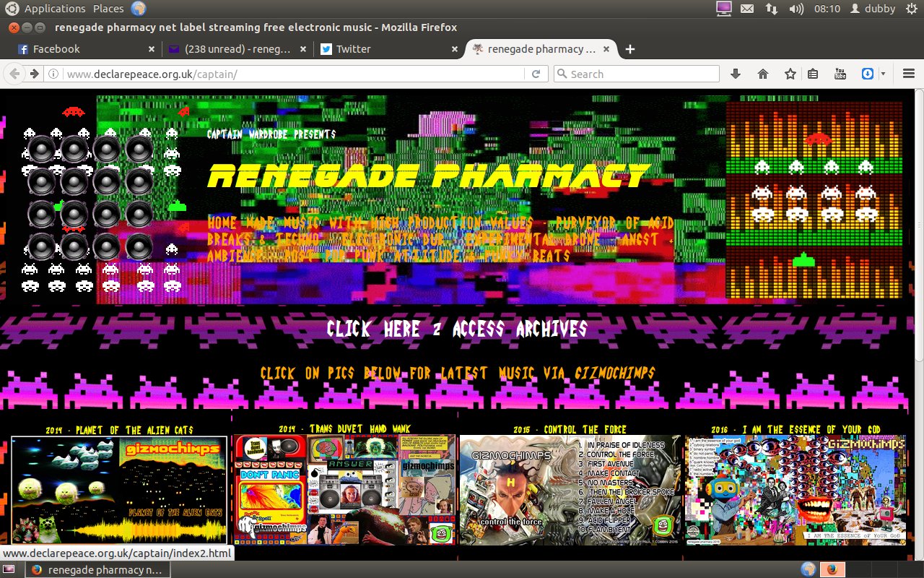Show site information icon in address bar
924x578 pixels.
53,74
